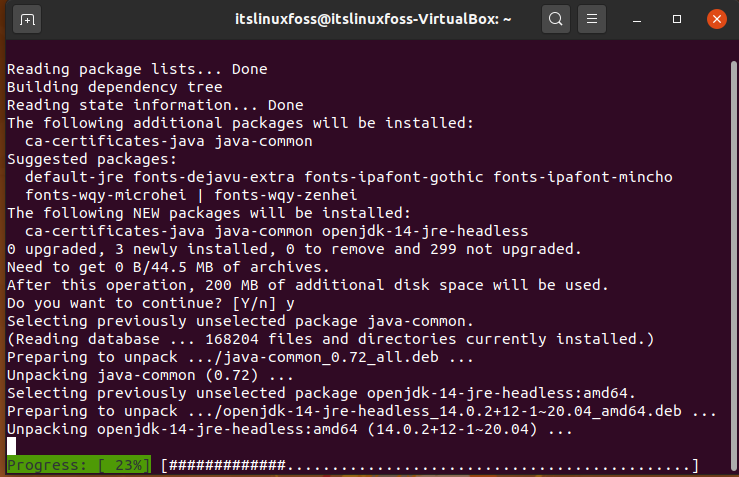Click the line 'Unpacking java-common (0.72) ...'
This screenshot has height=477, width=739.
click(x=150, y=376)
